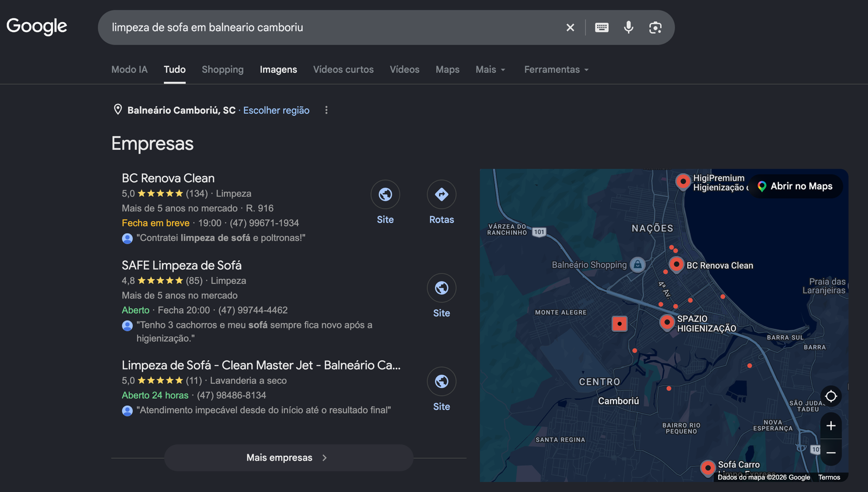The image size is (868, 492).
Task: Click the Empresas heading
Action: coord(152,144)
